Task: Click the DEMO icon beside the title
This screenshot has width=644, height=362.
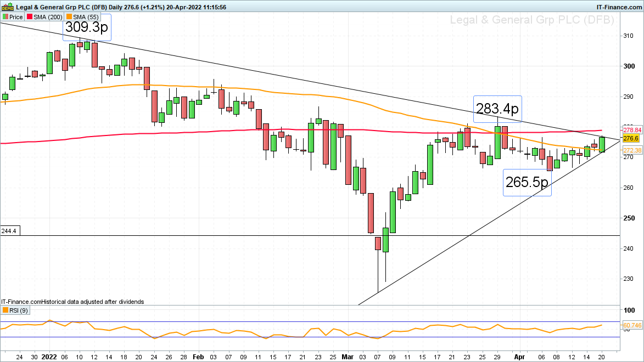Action: [x=7, y=7]
